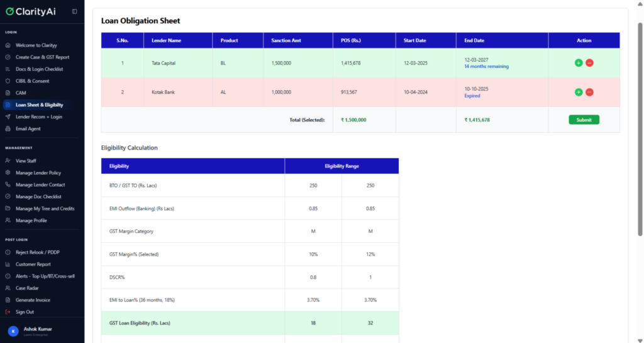This screenshot has width=644, height=343.
Task: Click the End Date column header
Action: coord(474,40)
